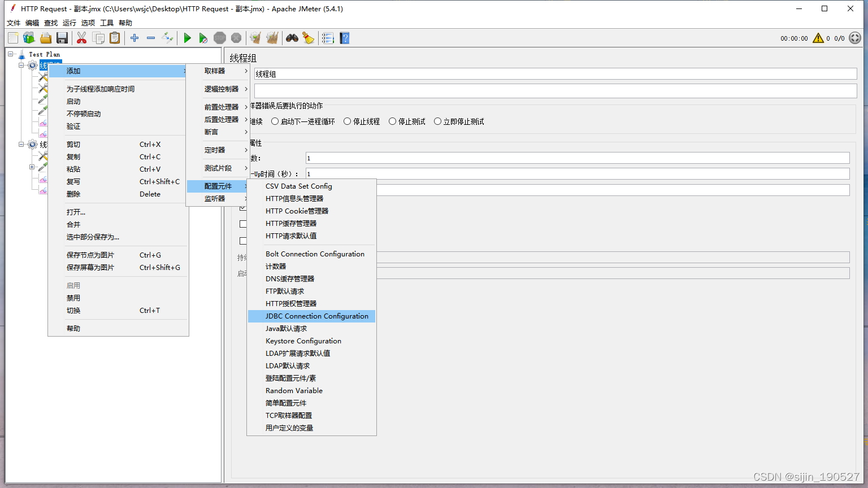
Task: Click the circular threads indicator at toolbar end
Action: tap(855, 38)
